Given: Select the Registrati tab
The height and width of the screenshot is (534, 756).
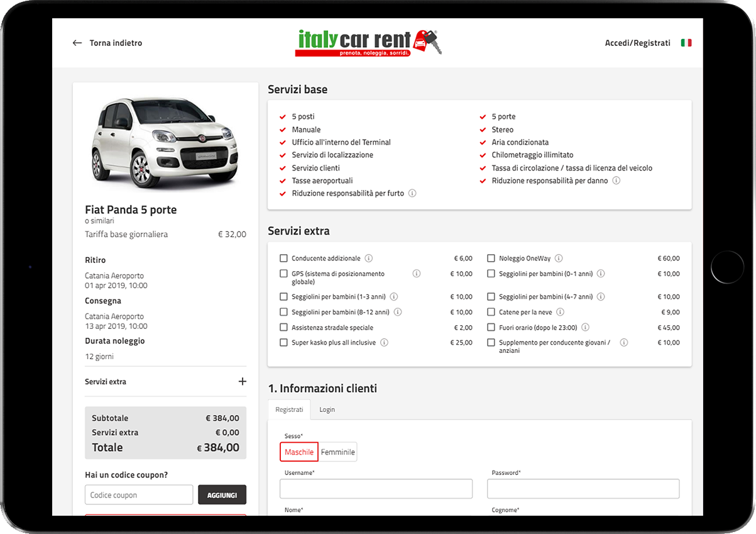Looking at the screenshot, I should [289, 409].
